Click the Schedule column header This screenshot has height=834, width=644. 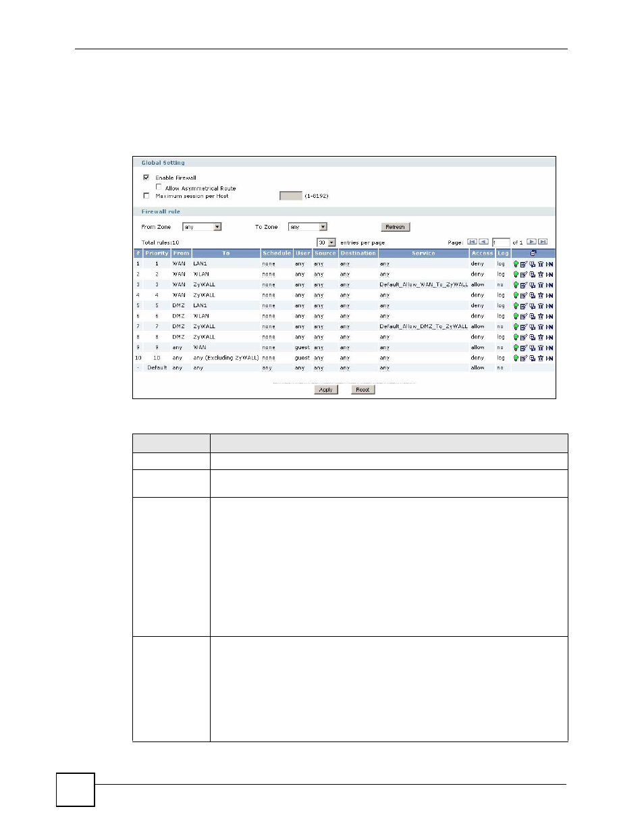click(277, 253)
